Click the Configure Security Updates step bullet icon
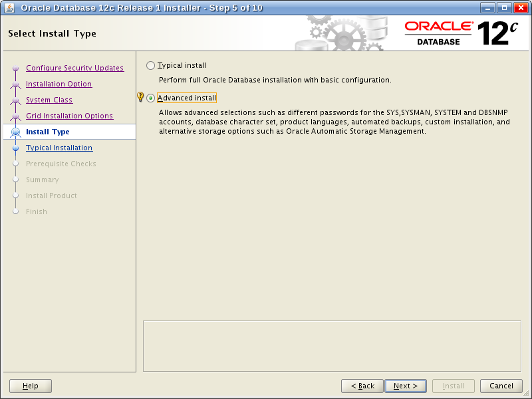 click(16, 68)
